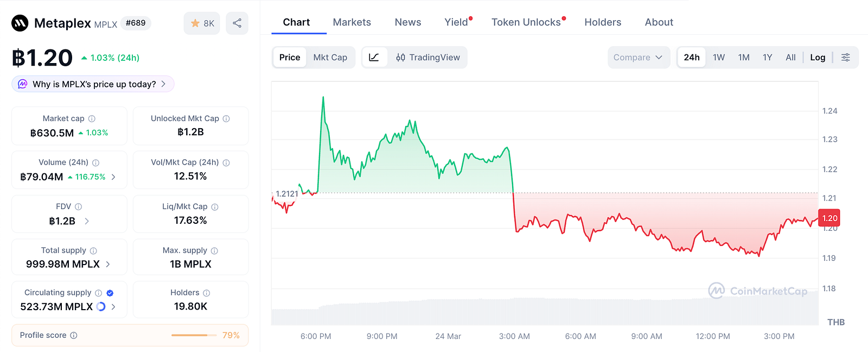Image resolution: width=868 pixels, height=352 pixels.
Task: Select 1M time range
Action: click(x=744, y=58)
